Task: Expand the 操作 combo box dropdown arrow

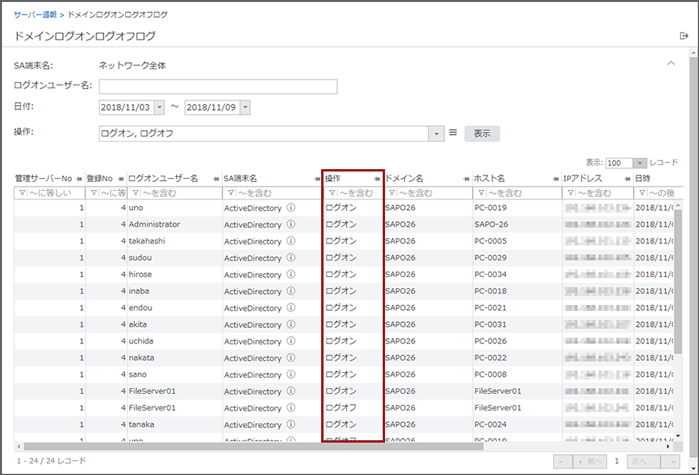Action: click(x=436, y=133)
